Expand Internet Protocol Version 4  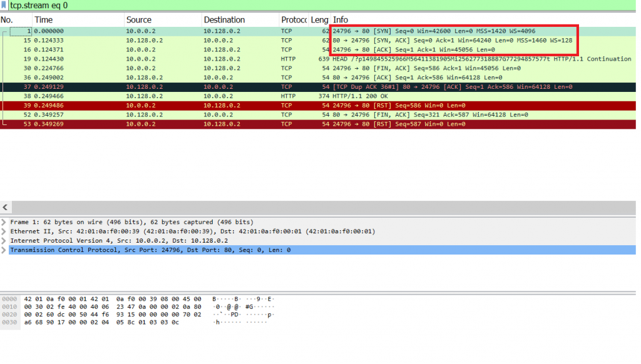(5, 240)
